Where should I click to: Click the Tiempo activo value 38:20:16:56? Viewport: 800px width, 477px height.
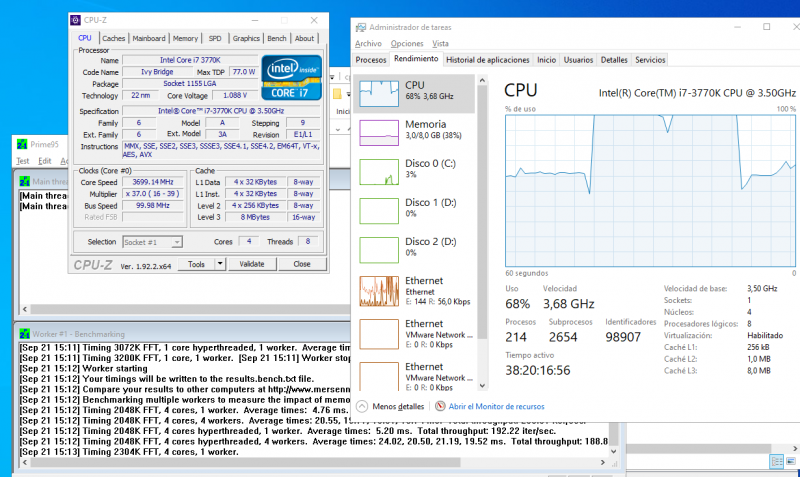point(538,370)
